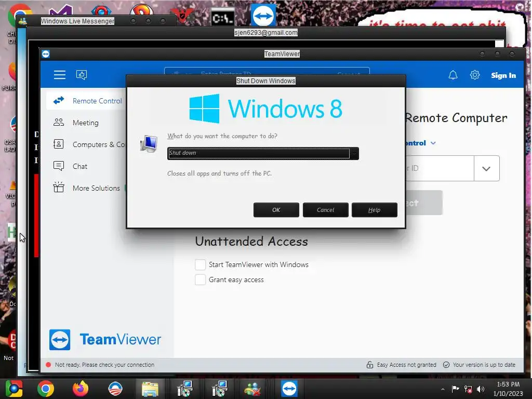
Task: Open File Explorer from the taskbar
Action: click(x=150, y=389)
